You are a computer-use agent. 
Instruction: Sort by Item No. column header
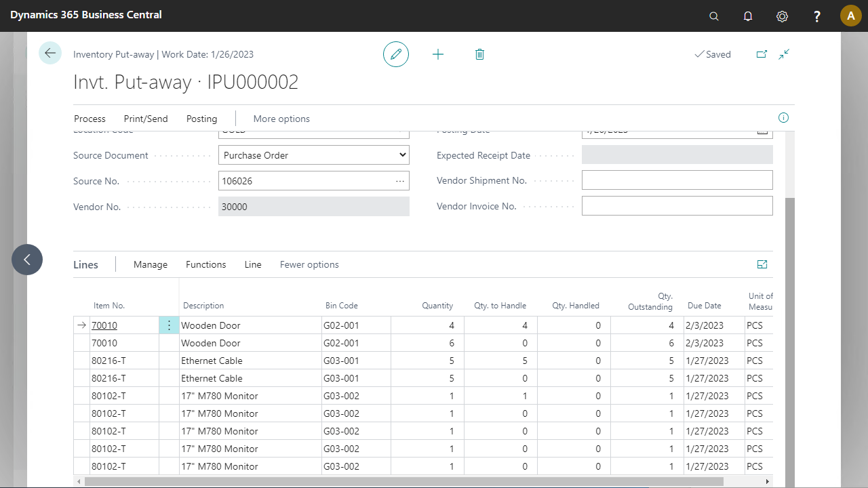109,306
